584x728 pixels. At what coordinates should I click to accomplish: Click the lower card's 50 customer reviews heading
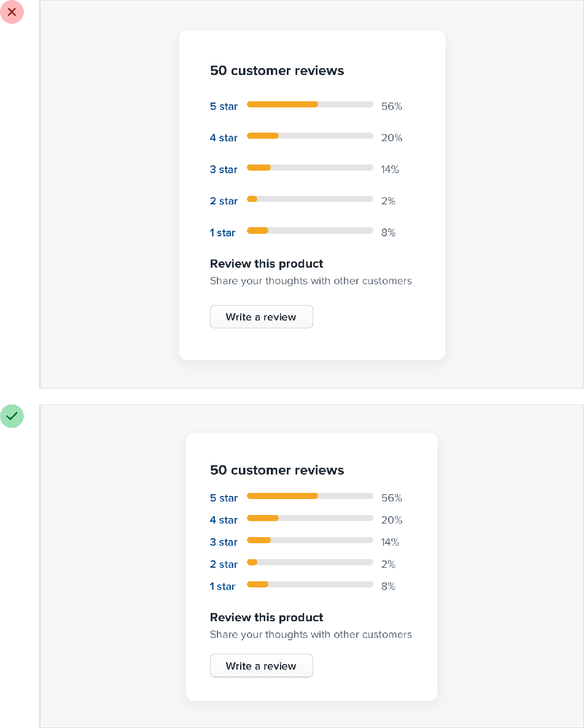(x=277, y=470)
